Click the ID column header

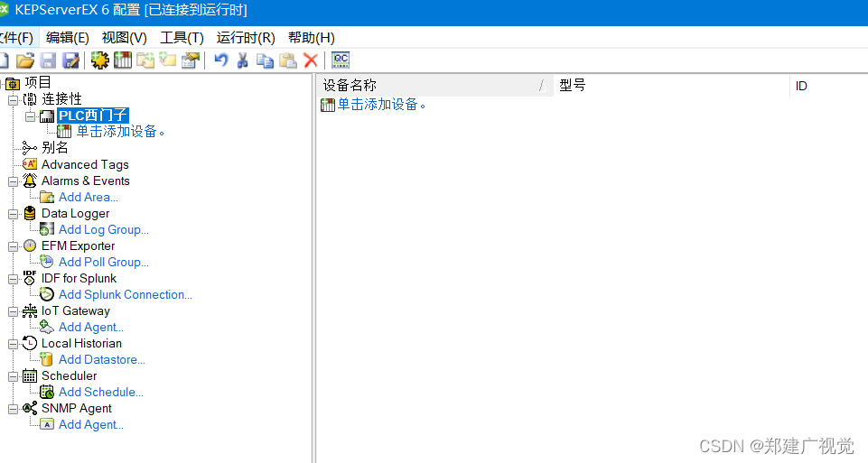point(828,85)
